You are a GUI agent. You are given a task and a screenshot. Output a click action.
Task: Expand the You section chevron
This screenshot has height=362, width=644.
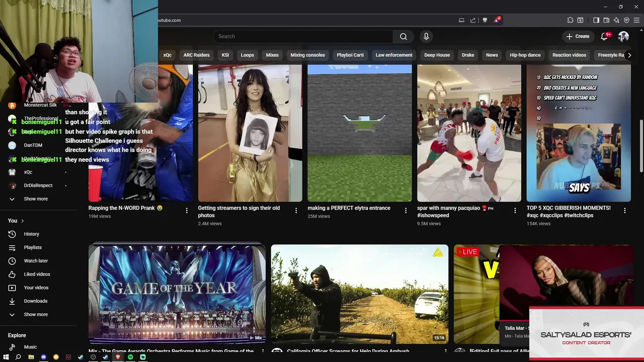pyautogui.click(x=22, y=221)
